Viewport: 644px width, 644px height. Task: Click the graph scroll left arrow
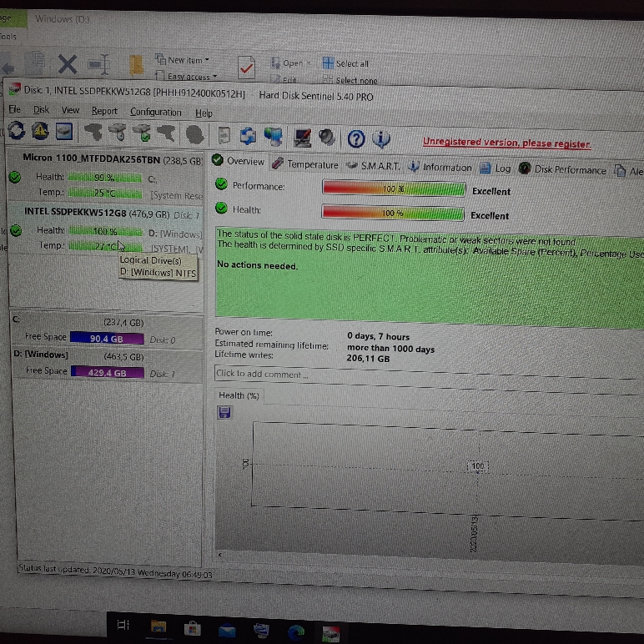[x=220, y=555]
